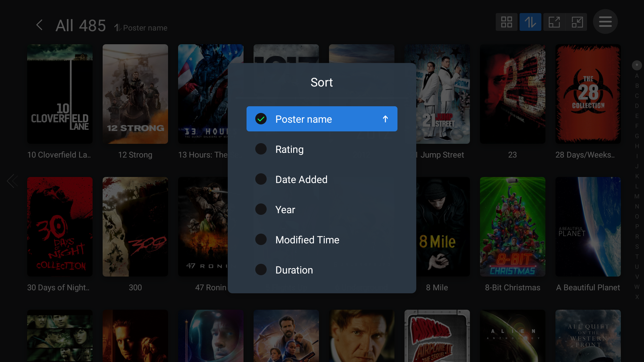Open the sort order toolbar icon
644x362 pixels.
(x=530, y=22)
